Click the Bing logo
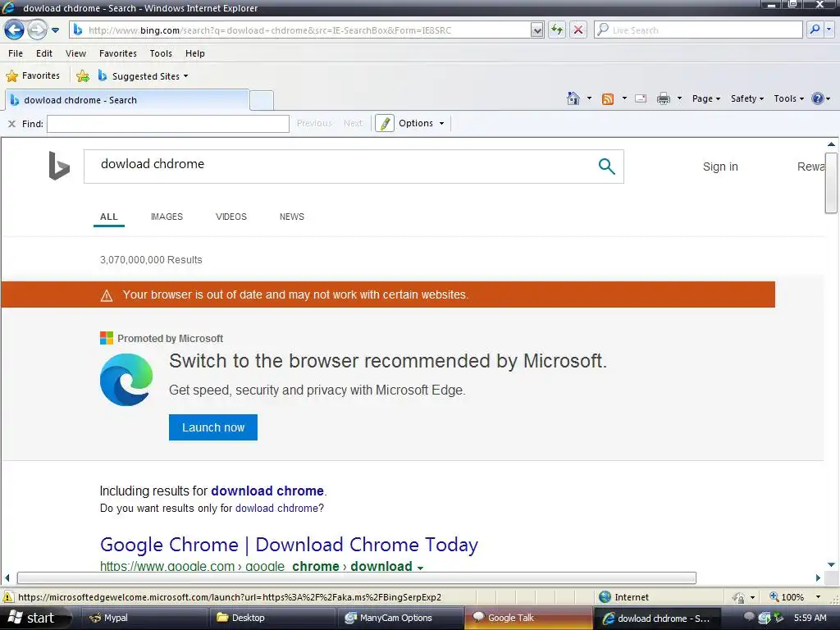 tap(59, 166)
